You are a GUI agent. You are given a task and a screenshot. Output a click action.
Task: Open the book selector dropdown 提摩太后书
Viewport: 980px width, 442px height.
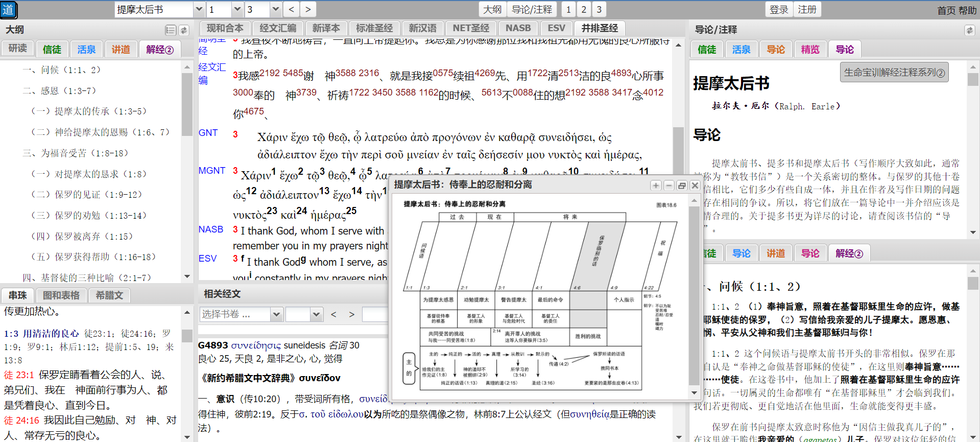tap(199, 9)
